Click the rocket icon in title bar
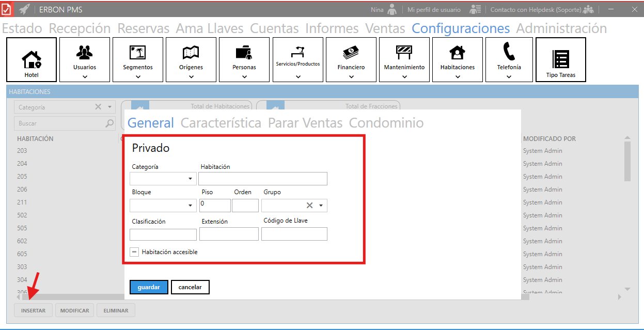 24,9
